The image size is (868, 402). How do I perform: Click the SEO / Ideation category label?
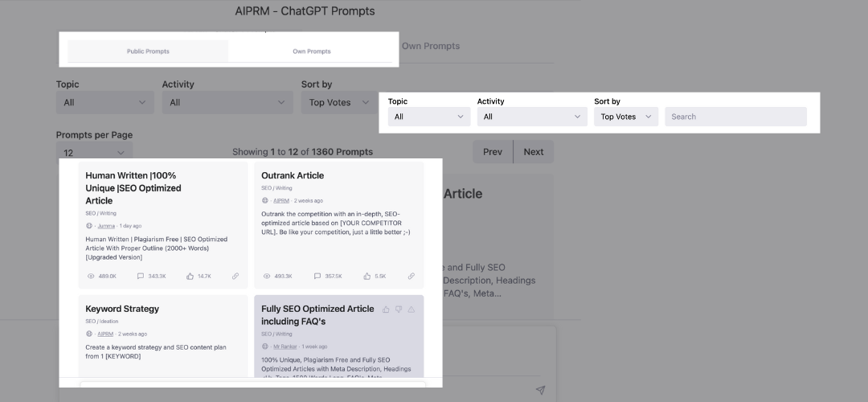tap(102, 321)
